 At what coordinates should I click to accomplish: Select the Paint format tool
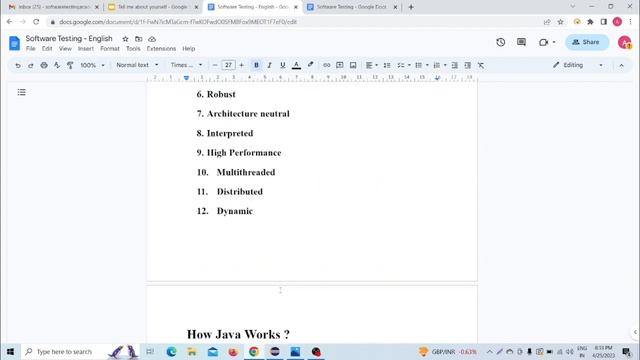tap(70, 65)
